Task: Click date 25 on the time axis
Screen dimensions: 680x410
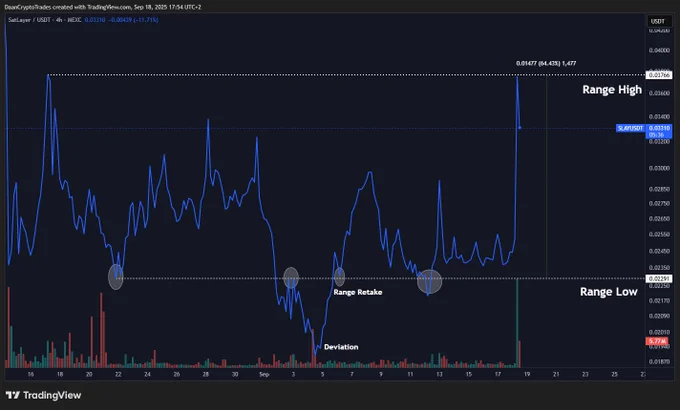Action: pyautogui.click(x=615, y=374)
